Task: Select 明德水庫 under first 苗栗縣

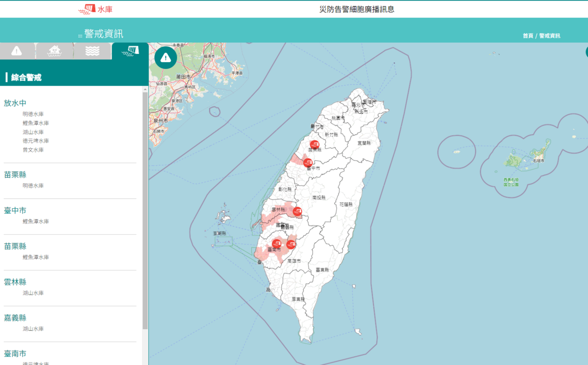Action: click(x=33, y=186)
